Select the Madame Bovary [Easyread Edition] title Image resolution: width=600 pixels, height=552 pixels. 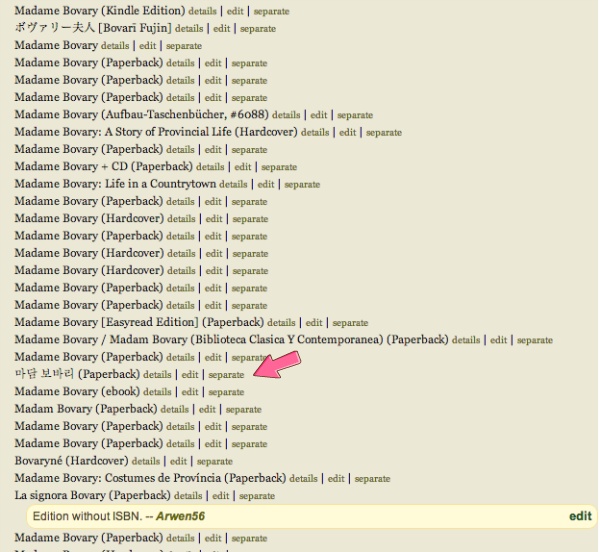(x=139, y=322)
